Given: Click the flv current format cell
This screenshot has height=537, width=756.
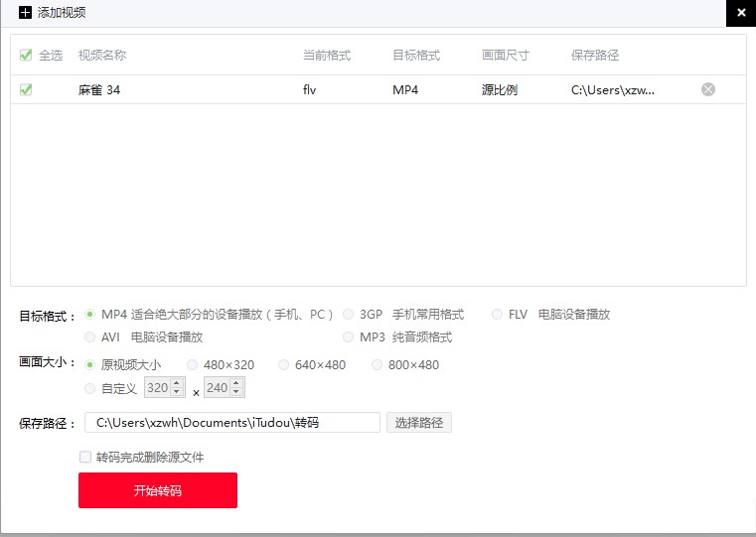Looking at the screenshot, I should (x=310, y=90).
